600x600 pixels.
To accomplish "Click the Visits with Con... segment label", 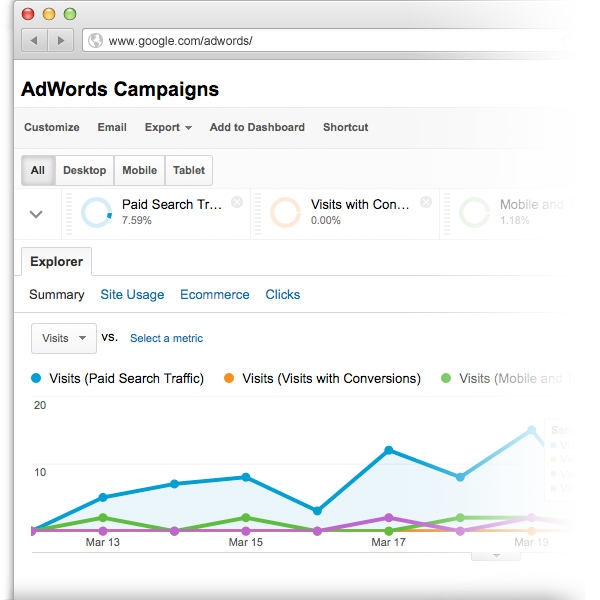I will click(x=360, y=204).
